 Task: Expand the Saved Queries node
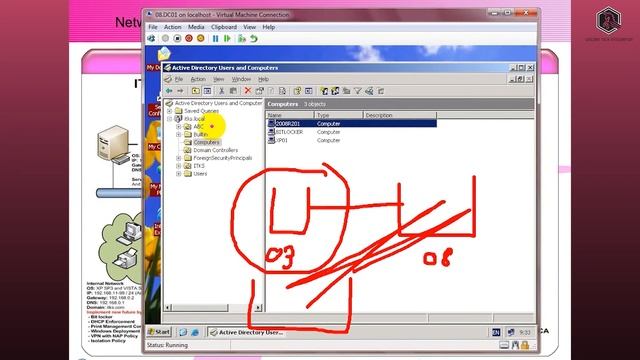coord(169,111)
